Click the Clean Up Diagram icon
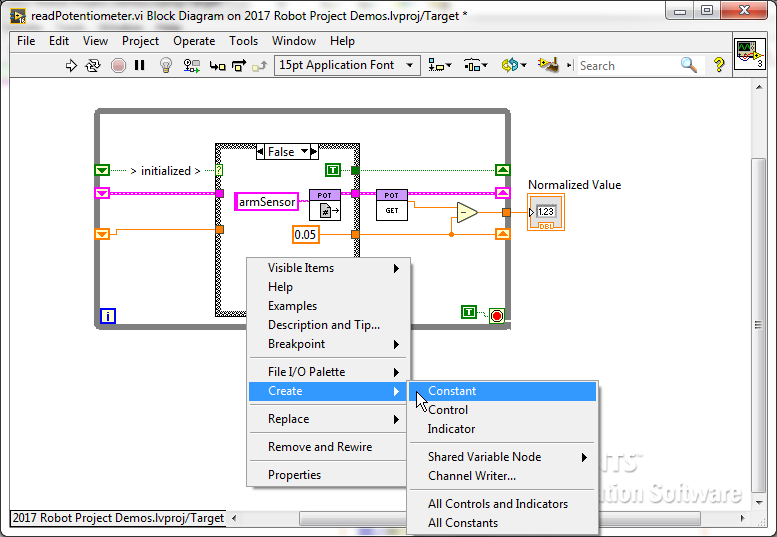Image resolution: width=777 pixels, height=537 pixels. [x=547, y=65]
